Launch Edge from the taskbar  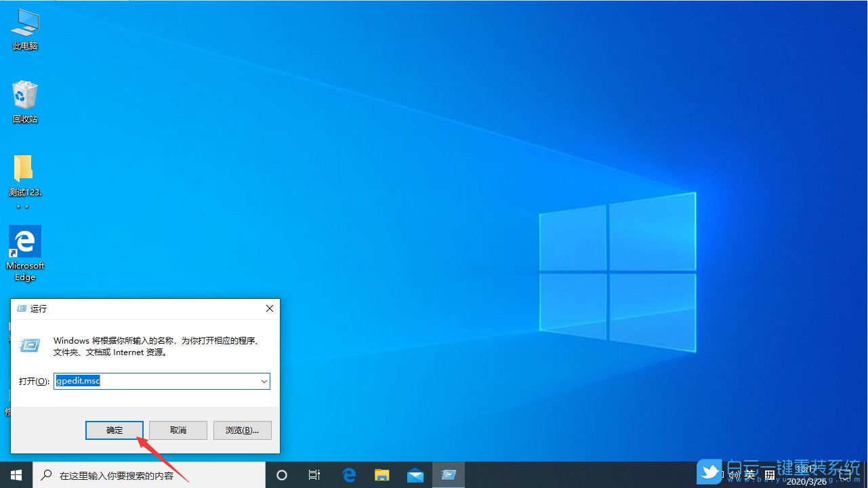(x=349, y=474)
